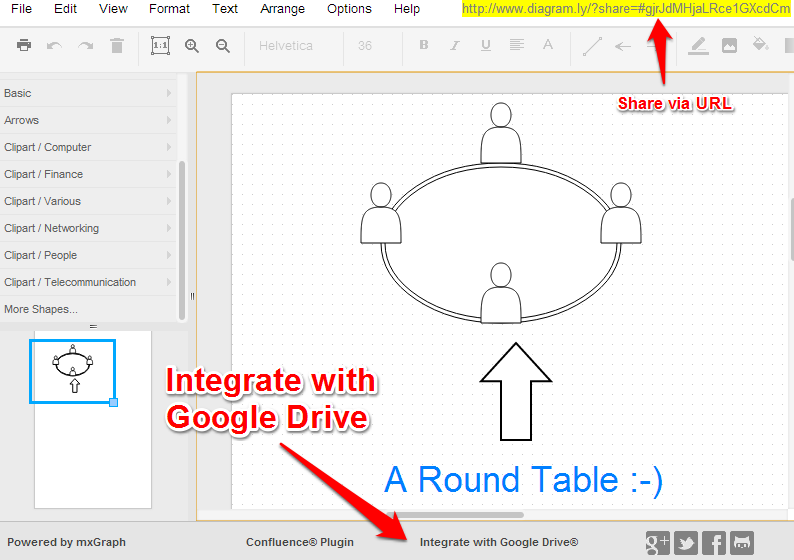Click the Redo arrow icon
794x560 pixels.
[x=86, y=46]
